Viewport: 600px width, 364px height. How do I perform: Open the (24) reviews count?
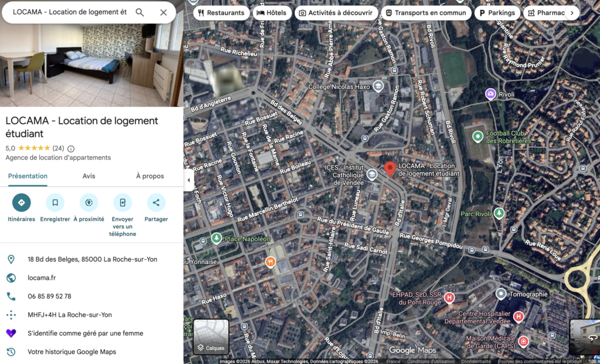[58, 149]
